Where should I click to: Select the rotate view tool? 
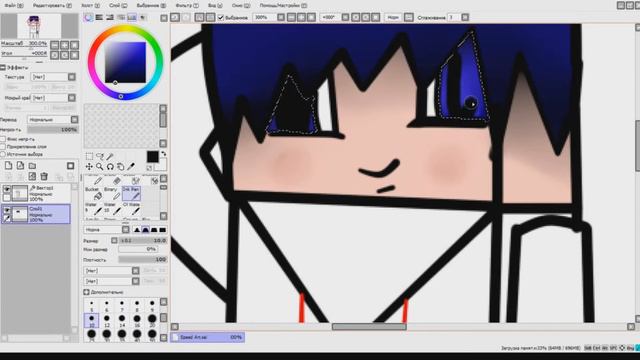[110, 167]
